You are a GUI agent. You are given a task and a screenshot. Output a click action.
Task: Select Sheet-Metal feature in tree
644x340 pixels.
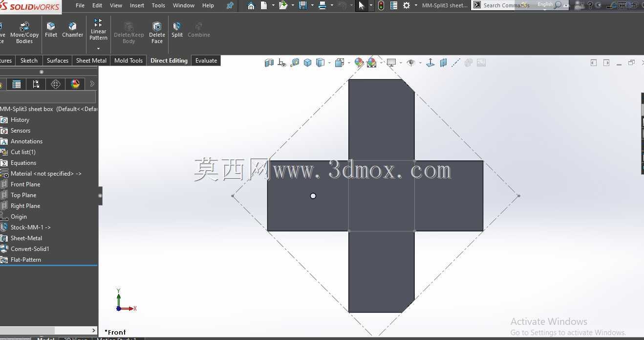26,238
